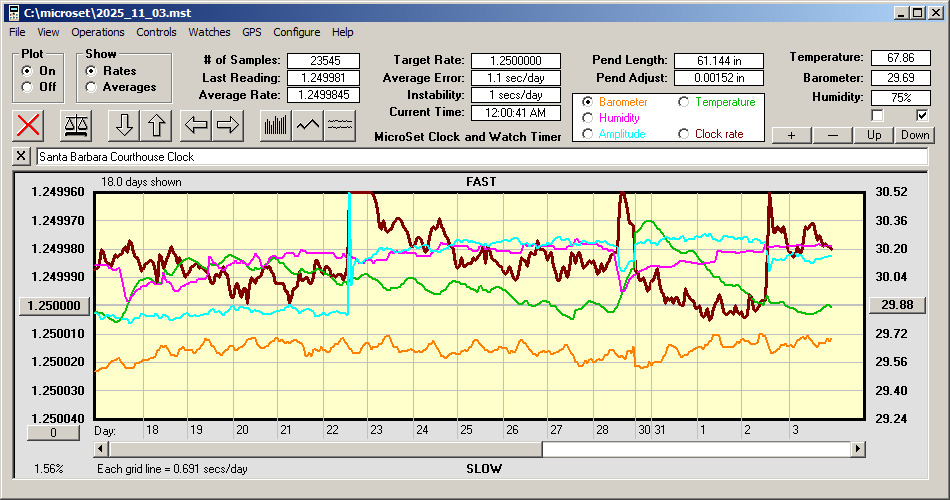Click the down arrow toolbar button
The image size is (950, 500).
pyautogui.click(x=124, y=125)
